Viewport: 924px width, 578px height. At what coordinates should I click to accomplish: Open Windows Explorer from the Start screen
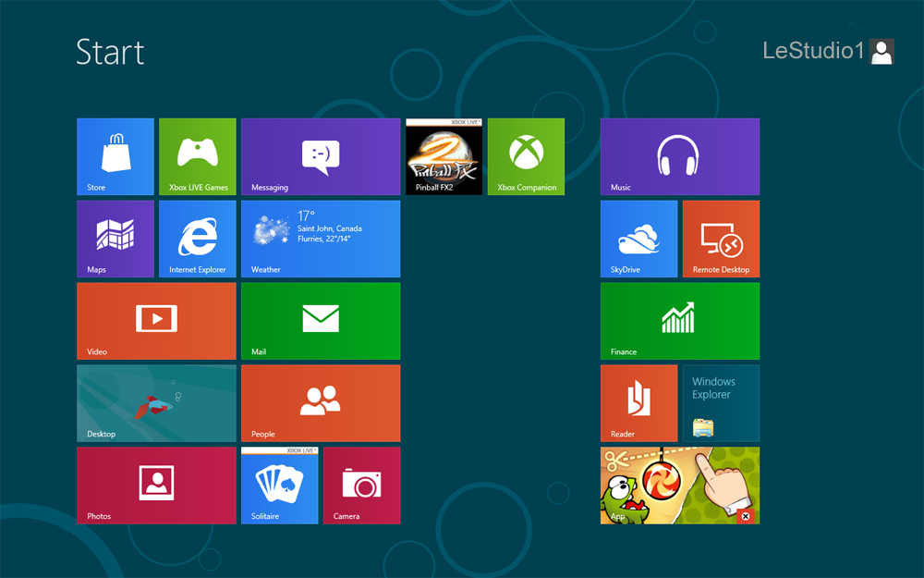point(721,403)
